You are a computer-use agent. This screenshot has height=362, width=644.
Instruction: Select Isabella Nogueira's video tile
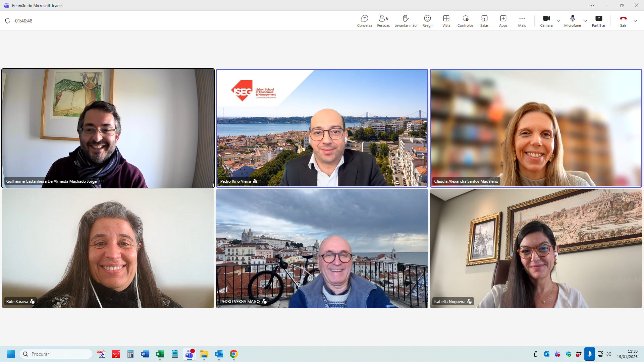(536, 248)
